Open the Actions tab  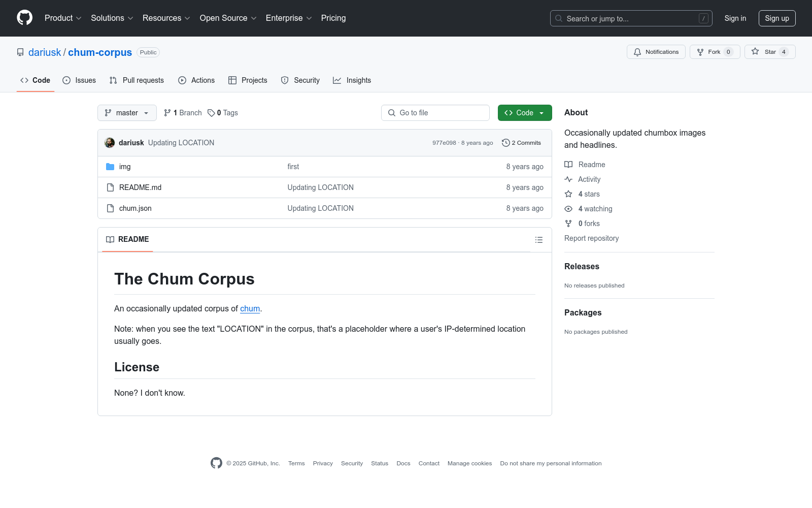(x=196, y=80)
